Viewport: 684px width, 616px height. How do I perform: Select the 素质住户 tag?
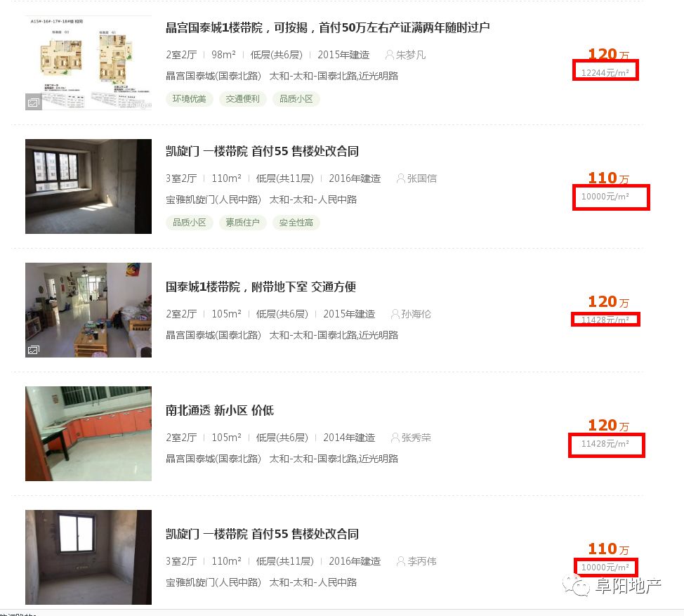click(x=242, y=223)
